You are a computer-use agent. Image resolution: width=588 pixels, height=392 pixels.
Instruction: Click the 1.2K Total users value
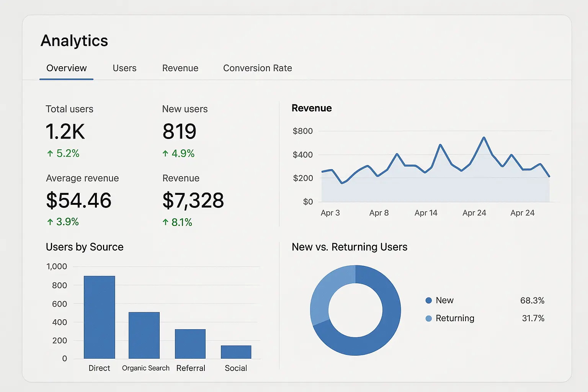pos(65,132)
